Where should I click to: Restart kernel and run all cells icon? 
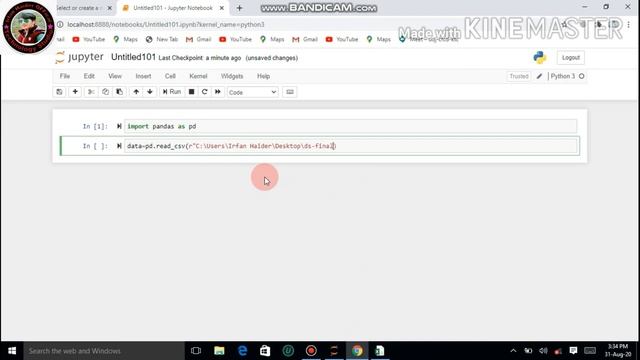[x=218, y=92]
